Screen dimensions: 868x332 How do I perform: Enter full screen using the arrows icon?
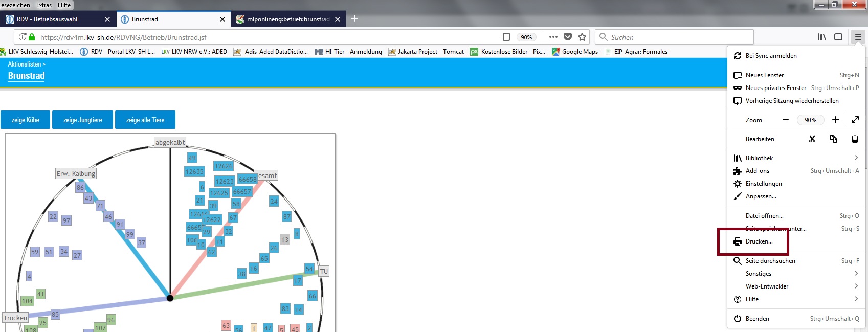point(855,120)
